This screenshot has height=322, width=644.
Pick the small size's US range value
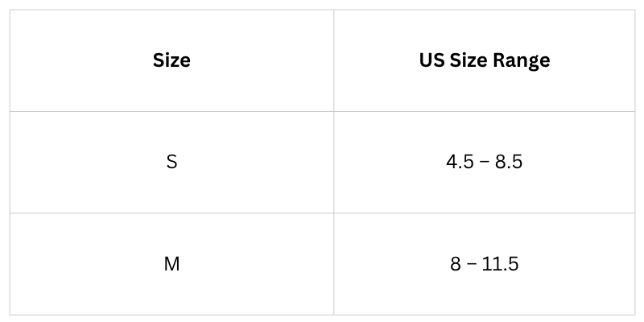(x=484, y=162)
